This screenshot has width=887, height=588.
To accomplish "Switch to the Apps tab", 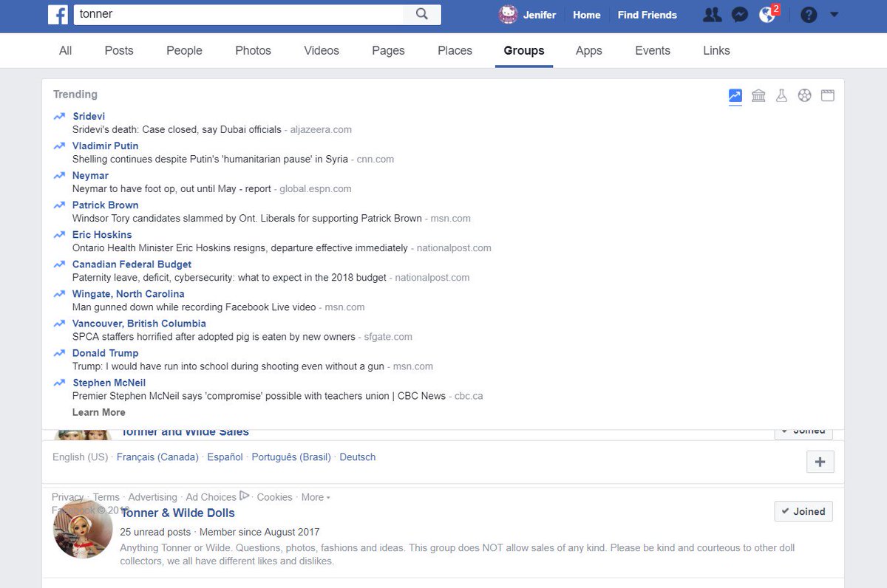I will pyautogui.click(x=588, y=50).
